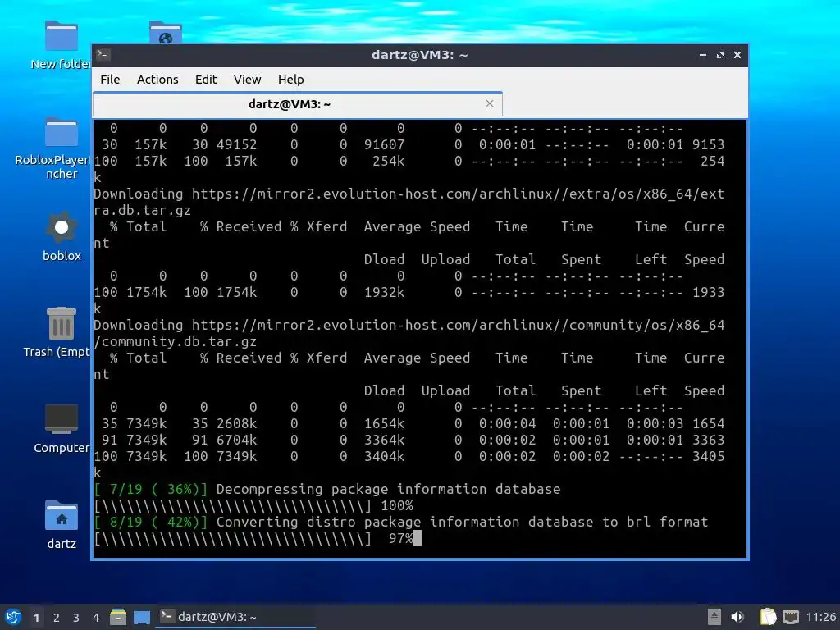Select the dartz@VM3: ~ terminal tab
This screenshot has width=840, height=630.
pos(298,104)
